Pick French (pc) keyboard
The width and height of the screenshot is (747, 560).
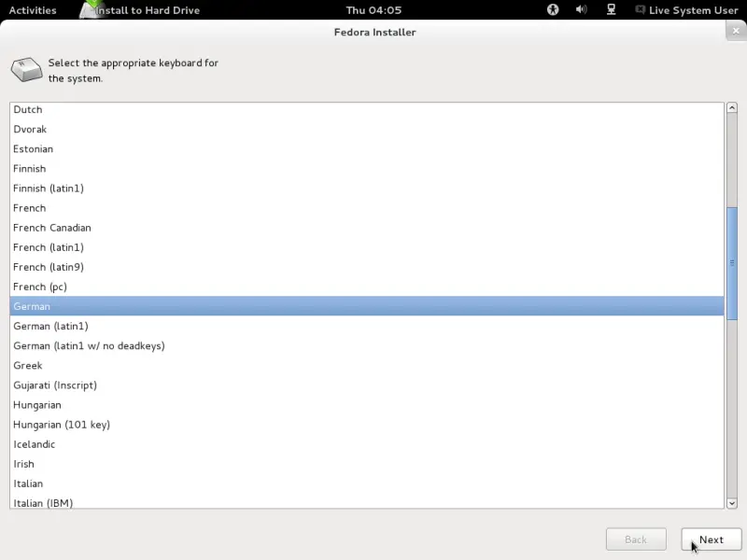367,287
